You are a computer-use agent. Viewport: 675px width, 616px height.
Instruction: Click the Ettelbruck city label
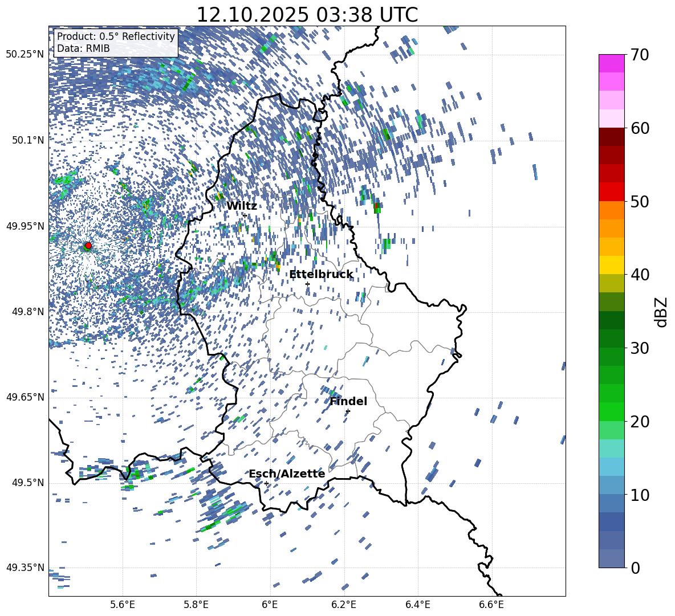click(321, 275)
